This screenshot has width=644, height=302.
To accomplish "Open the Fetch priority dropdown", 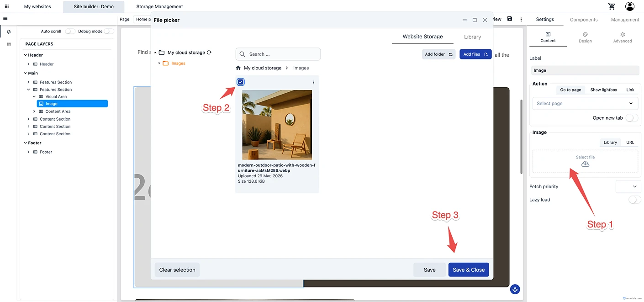I will click(x=628, y=186).
